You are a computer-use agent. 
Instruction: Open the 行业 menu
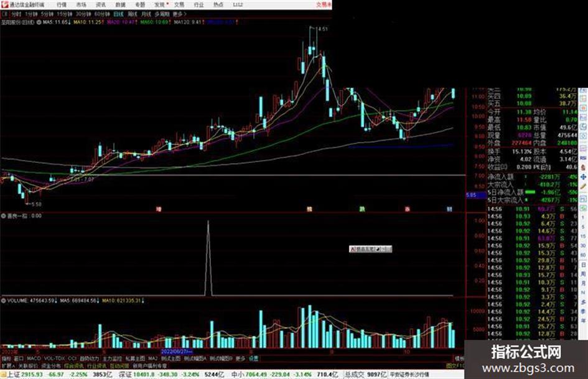(198, 4)
